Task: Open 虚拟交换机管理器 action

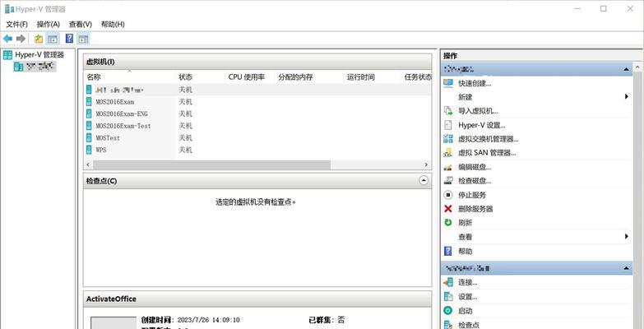Action: (x=489, y=139)
